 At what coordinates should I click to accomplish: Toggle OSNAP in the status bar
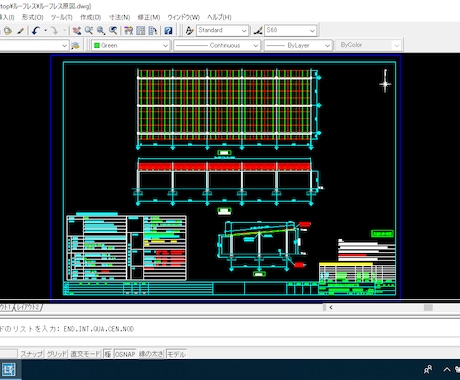[125, 354]
